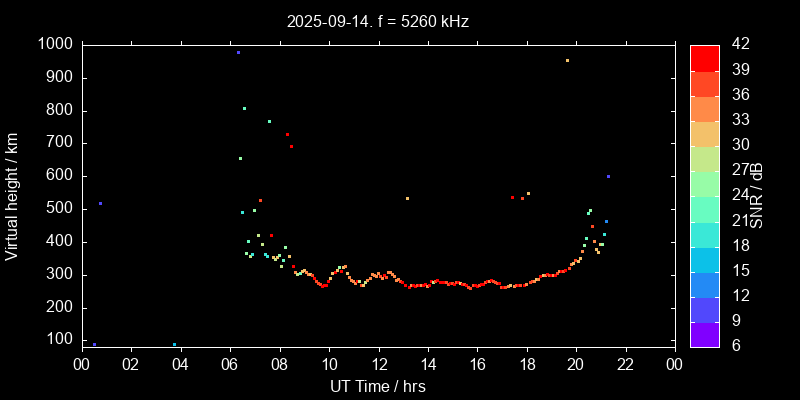
Task: Click the '22' tick label on time axis
Action: [625, 364]
